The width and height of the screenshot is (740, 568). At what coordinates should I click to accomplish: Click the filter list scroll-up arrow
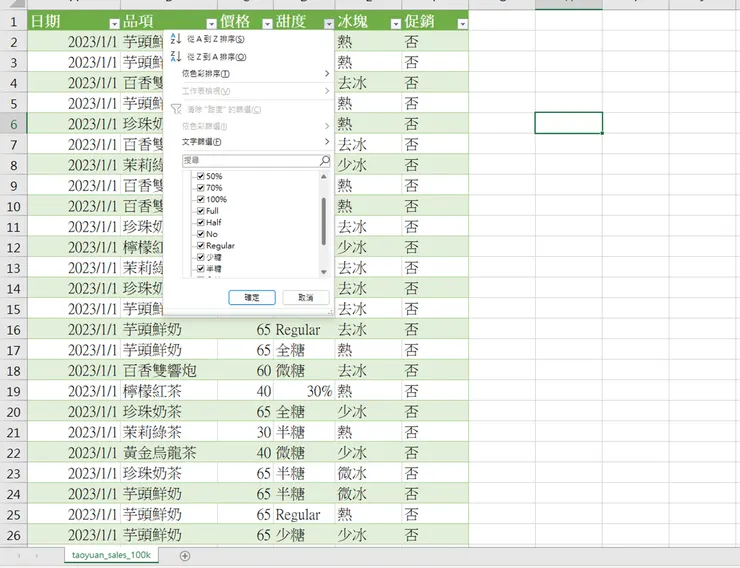click(324, 176)
